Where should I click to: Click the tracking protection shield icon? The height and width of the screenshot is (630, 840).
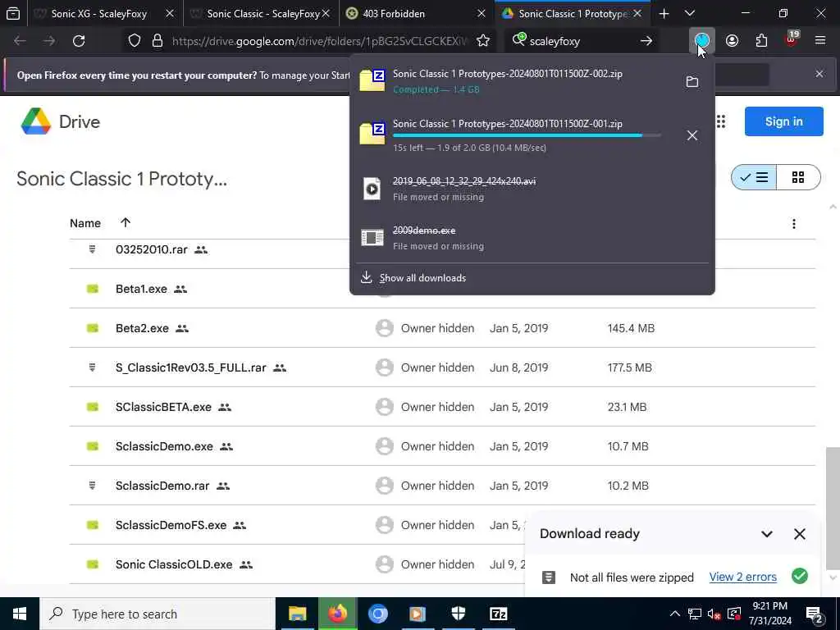tap(134, 41)
